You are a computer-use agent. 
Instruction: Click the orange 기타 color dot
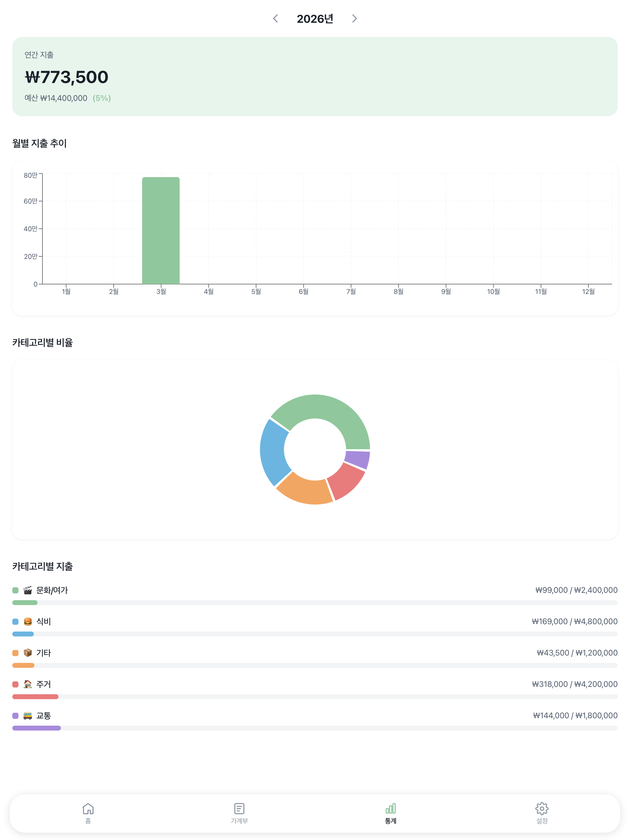[15, 653]
